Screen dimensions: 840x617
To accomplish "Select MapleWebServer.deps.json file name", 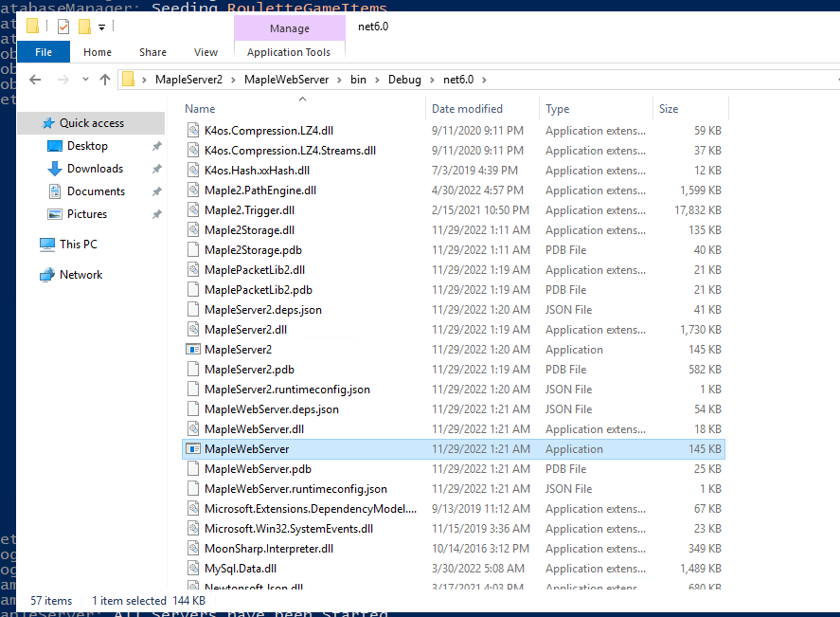I will click(x=272, y=409).
